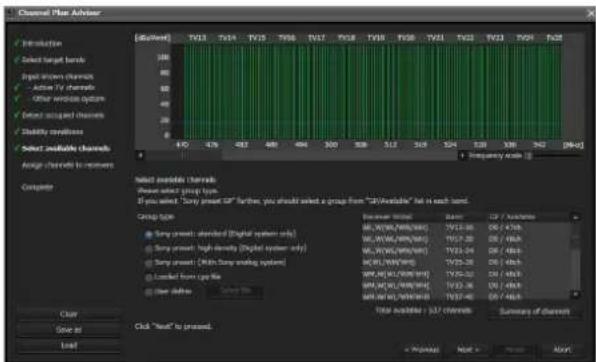Open the Summary of channels
The image size is (596, 362).
point(534,312)
